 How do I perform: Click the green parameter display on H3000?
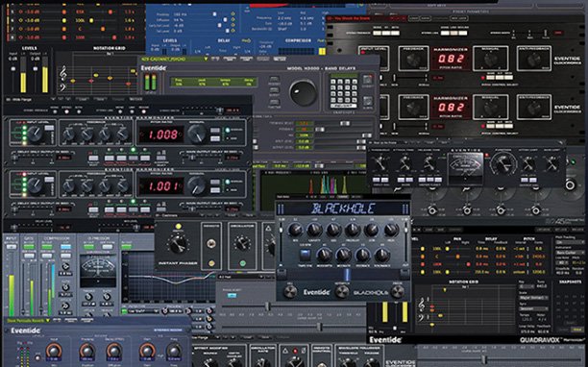214,83
